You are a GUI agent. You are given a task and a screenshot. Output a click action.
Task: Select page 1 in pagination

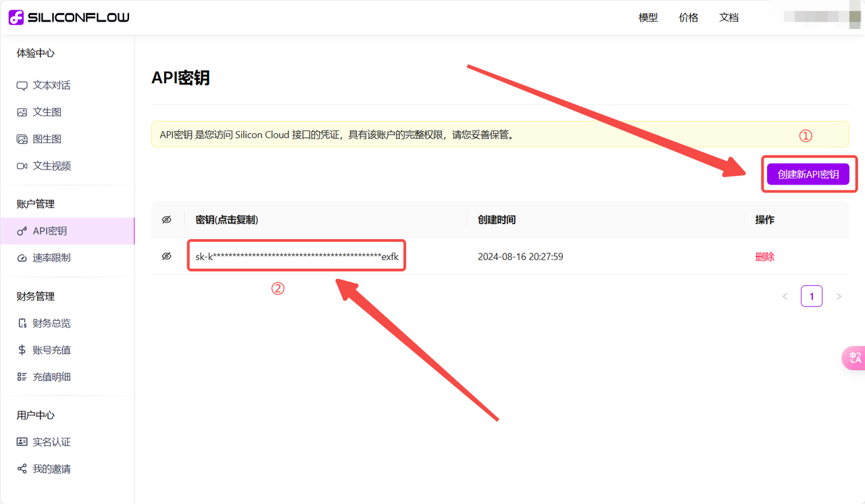(812, 296)
